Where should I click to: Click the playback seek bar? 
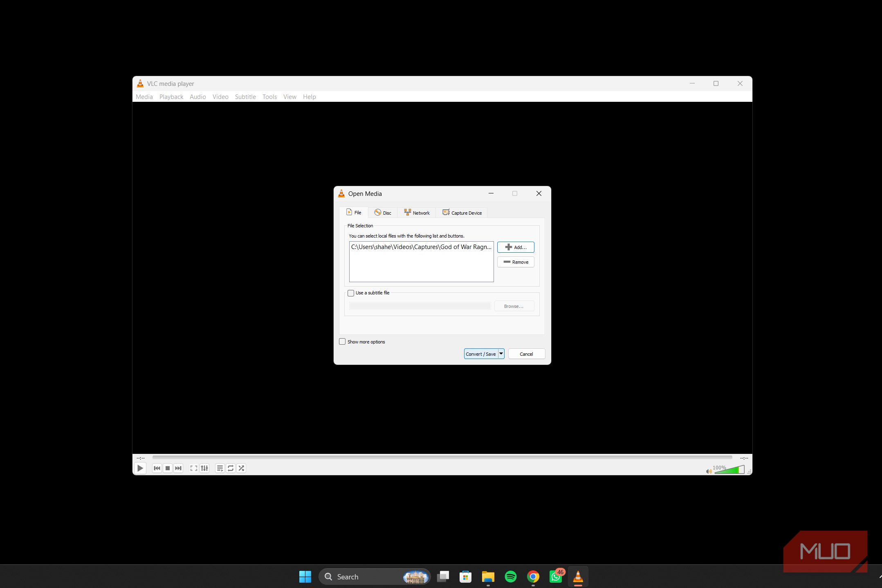(x=442, y=458)
